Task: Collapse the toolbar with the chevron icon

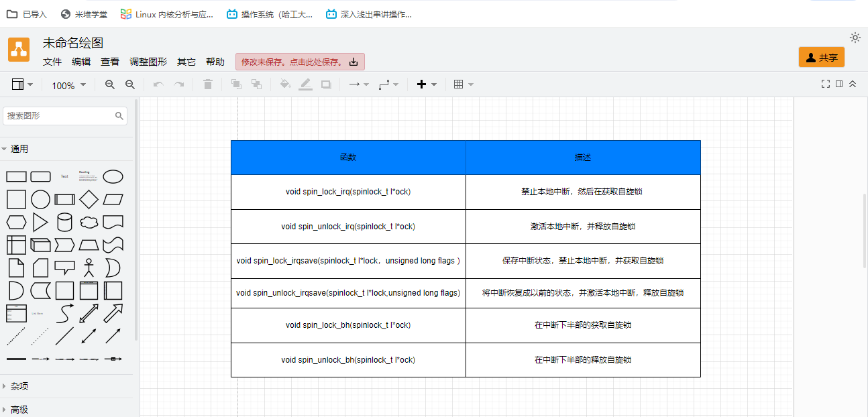Action: (x=853, y=84)
